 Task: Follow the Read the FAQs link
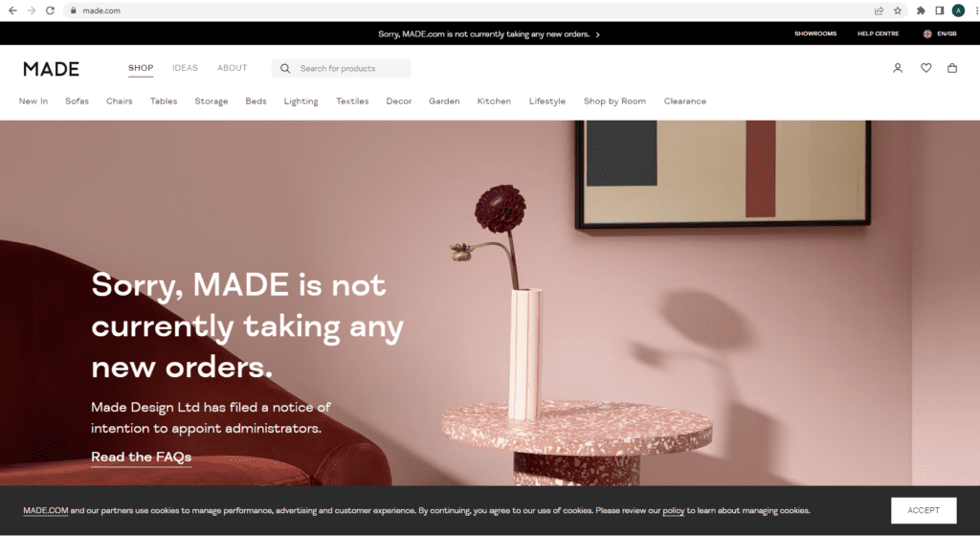click(142, 458)
